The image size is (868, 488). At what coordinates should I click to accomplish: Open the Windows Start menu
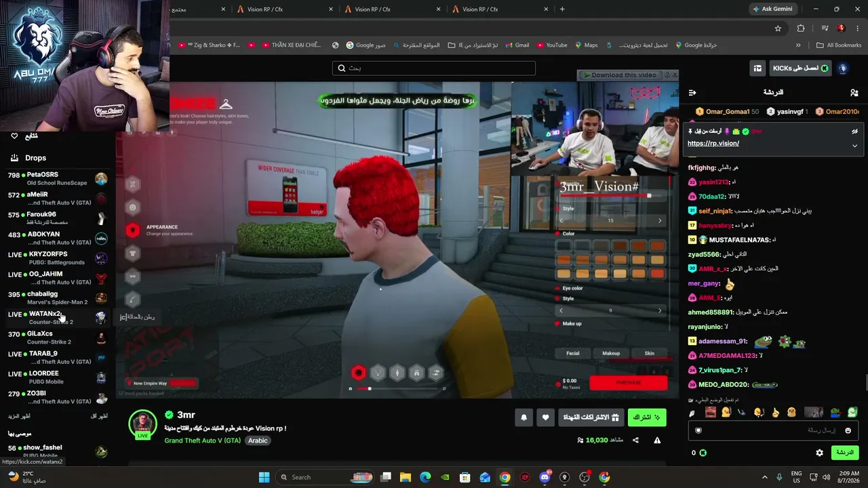tap(264, 477)
